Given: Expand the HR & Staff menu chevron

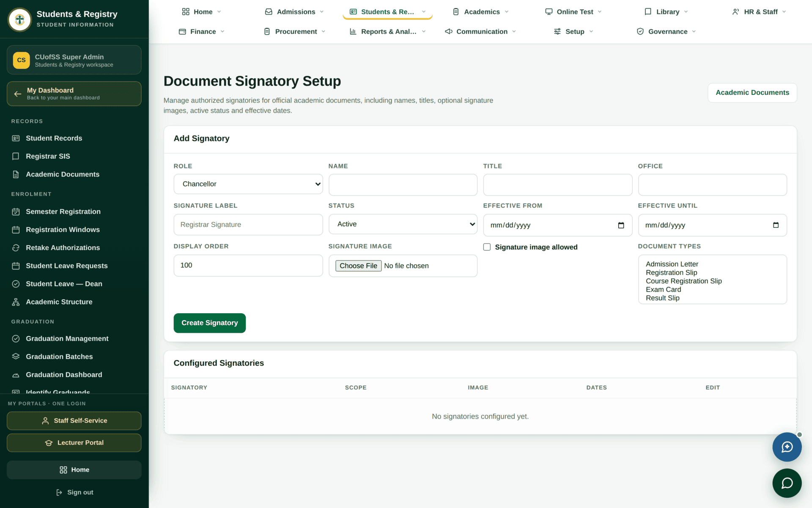Looking at the screenshot, I should pos(784,12).
